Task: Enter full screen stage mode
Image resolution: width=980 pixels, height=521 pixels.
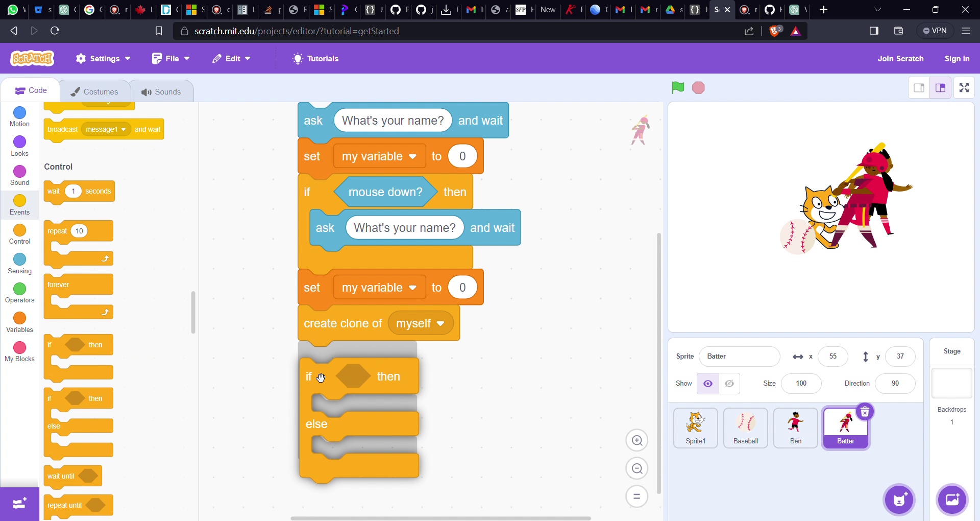Action: 964,88
